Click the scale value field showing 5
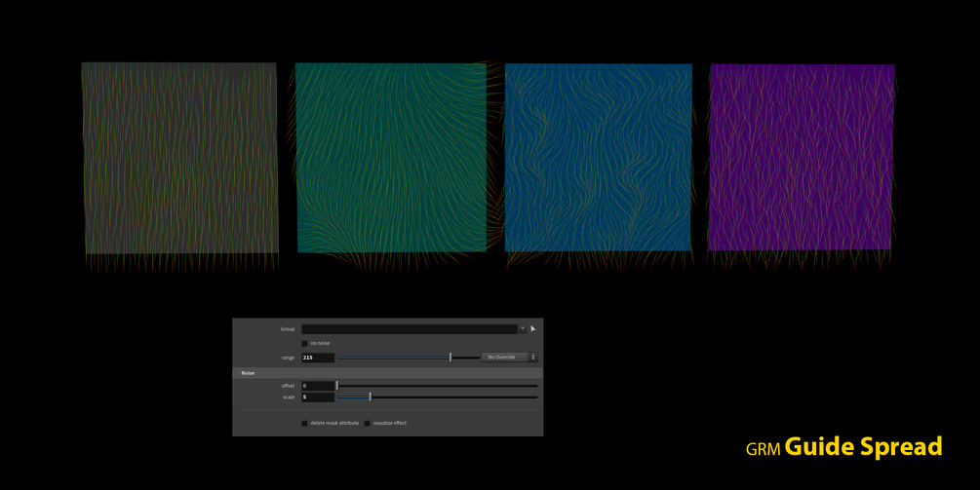Screen dimensions: 980x490 [318, 397]
